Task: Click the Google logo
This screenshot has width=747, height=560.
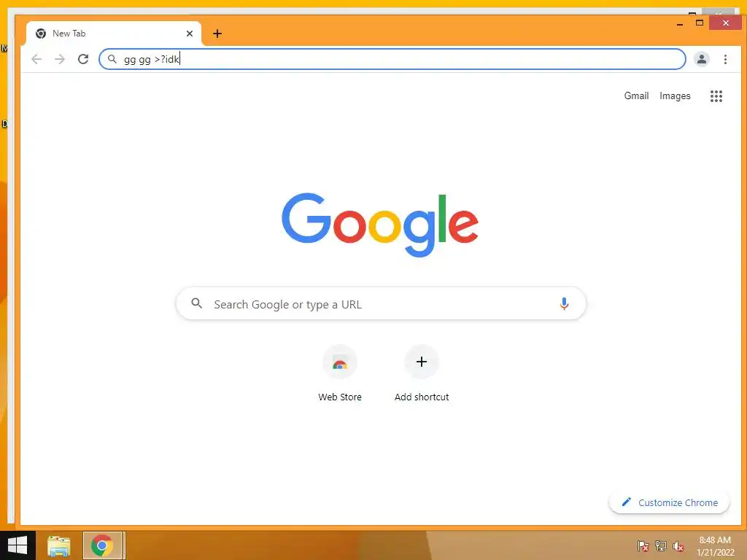Action: [x=380, y=225]
